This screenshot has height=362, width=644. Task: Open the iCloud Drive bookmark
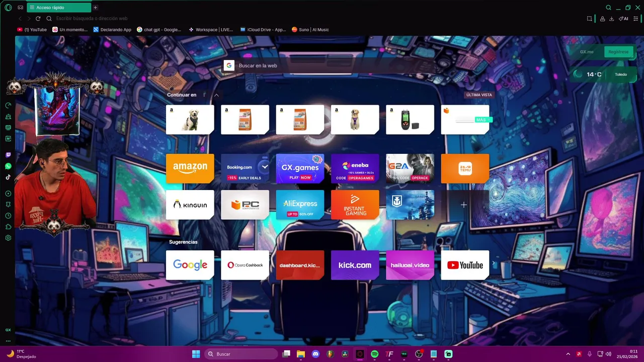click(263, 30)
